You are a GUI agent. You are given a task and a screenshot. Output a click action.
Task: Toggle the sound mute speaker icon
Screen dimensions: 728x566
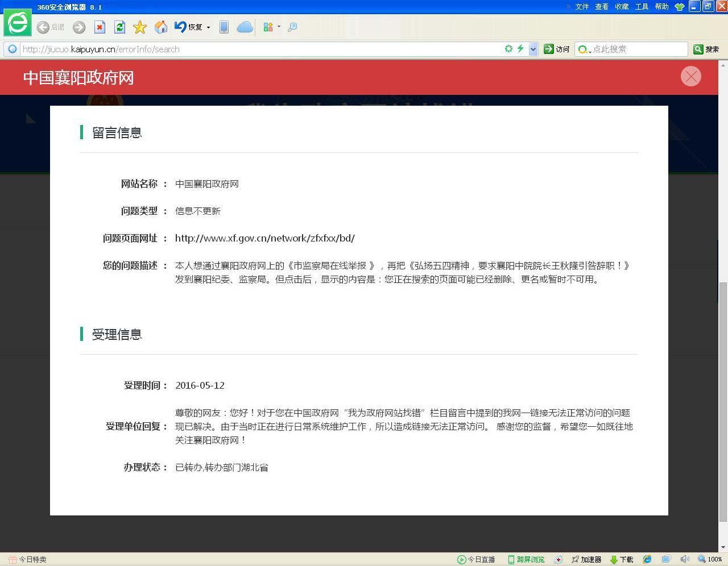pyautogui.click(x=685, y=560)
